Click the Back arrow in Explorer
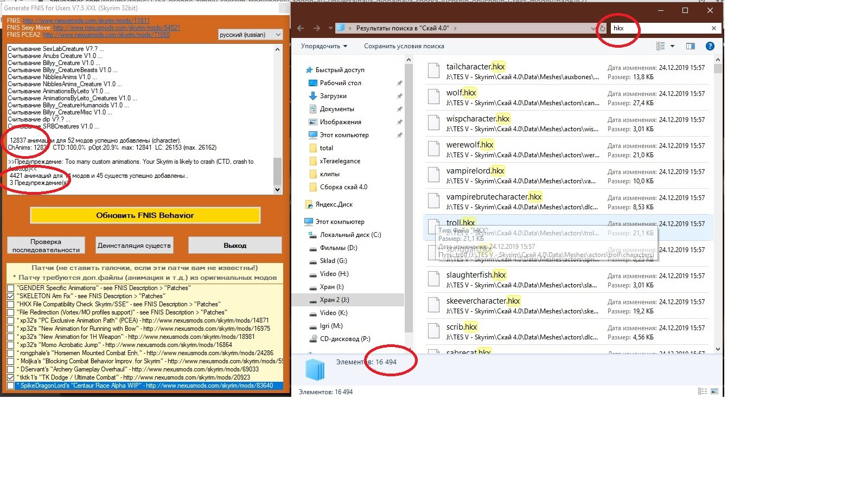868x488 pixels. pyautogui.click(x=301, y=28)
